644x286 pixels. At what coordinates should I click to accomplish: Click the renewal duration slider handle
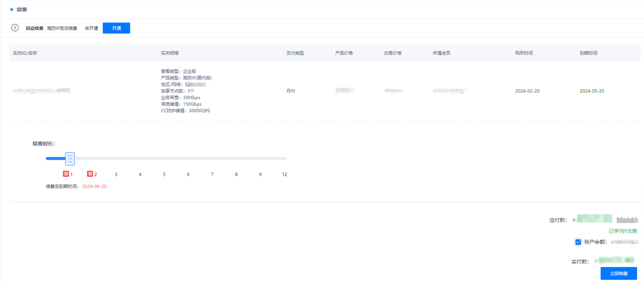click(x=70, y=159)
